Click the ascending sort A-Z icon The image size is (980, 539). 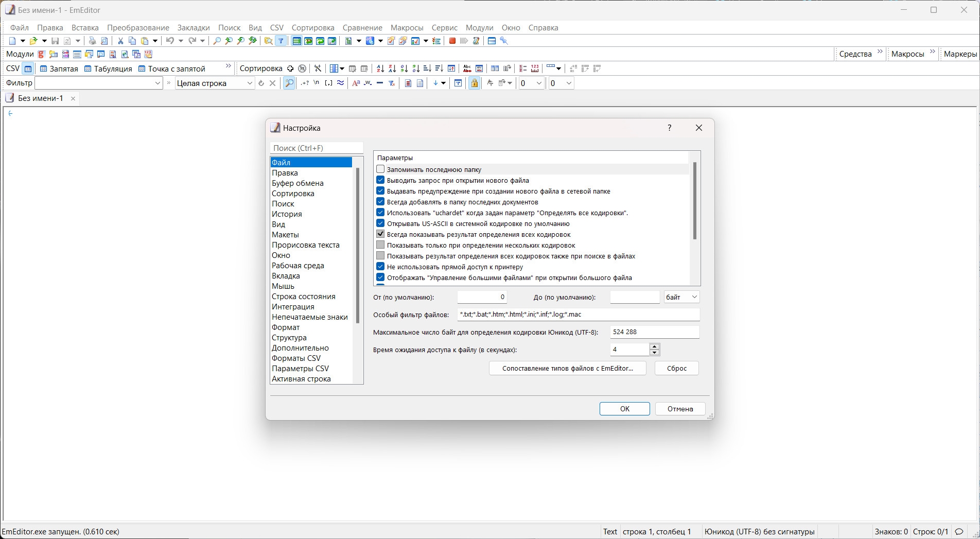pos(379,68)
